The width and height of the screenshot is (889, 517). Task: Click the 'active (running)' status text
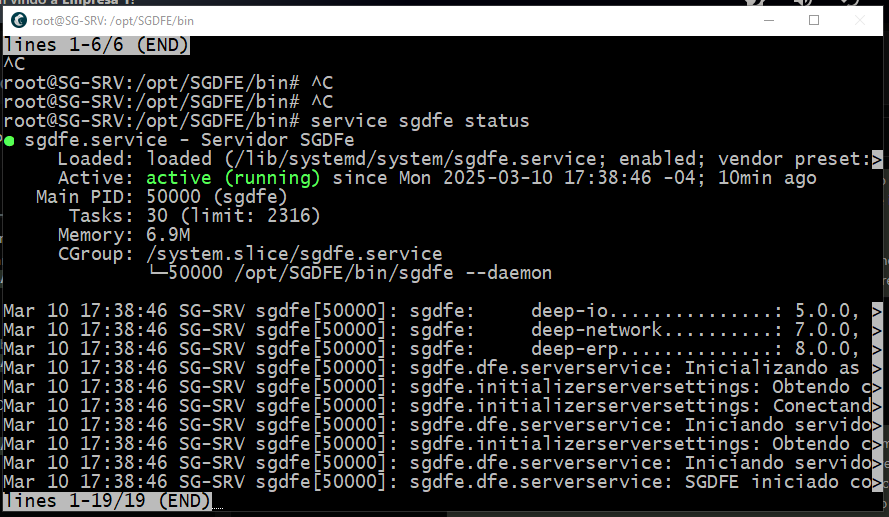[x=233, y=178]
